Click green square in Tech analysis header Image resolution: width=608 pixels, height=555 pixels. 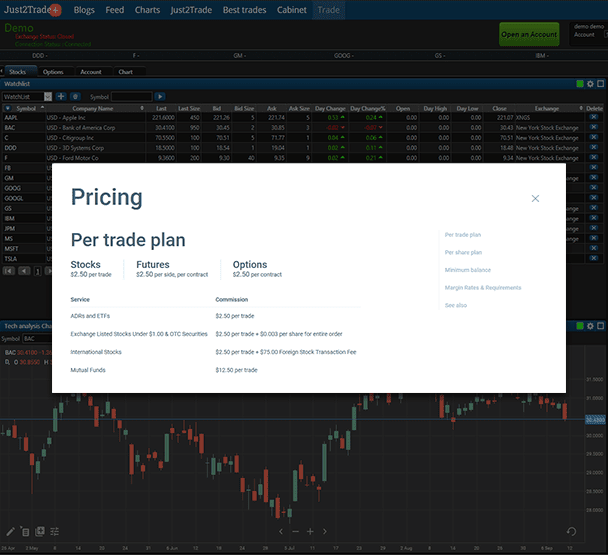580,326
